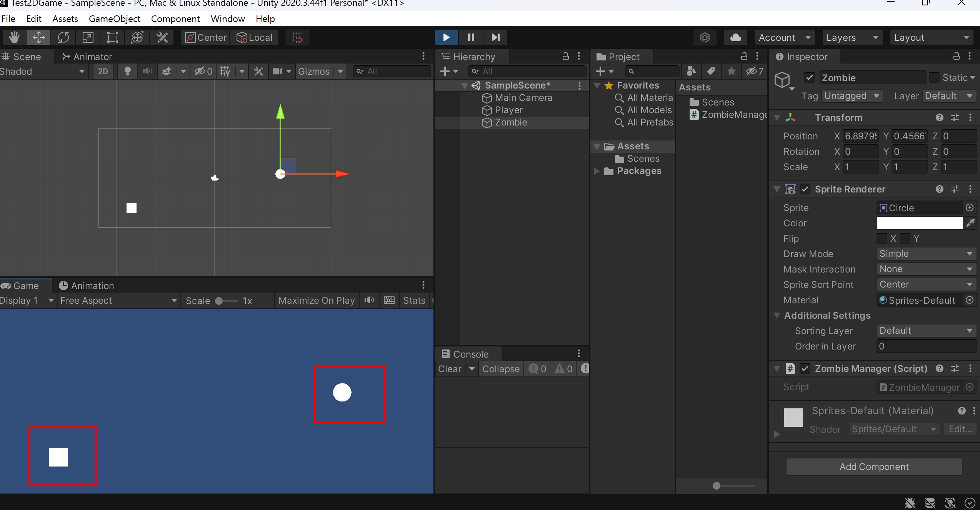Viewport: 980px width, 510px height.
Task: Open scene camera settings icon
Action: 277,71
